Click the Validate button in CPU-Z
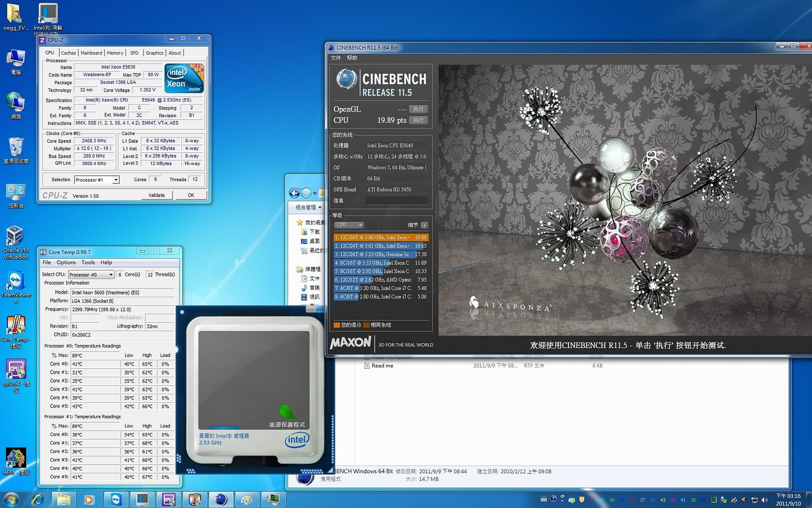Screen dimensions: 812x508 click(x=156, y=195)
